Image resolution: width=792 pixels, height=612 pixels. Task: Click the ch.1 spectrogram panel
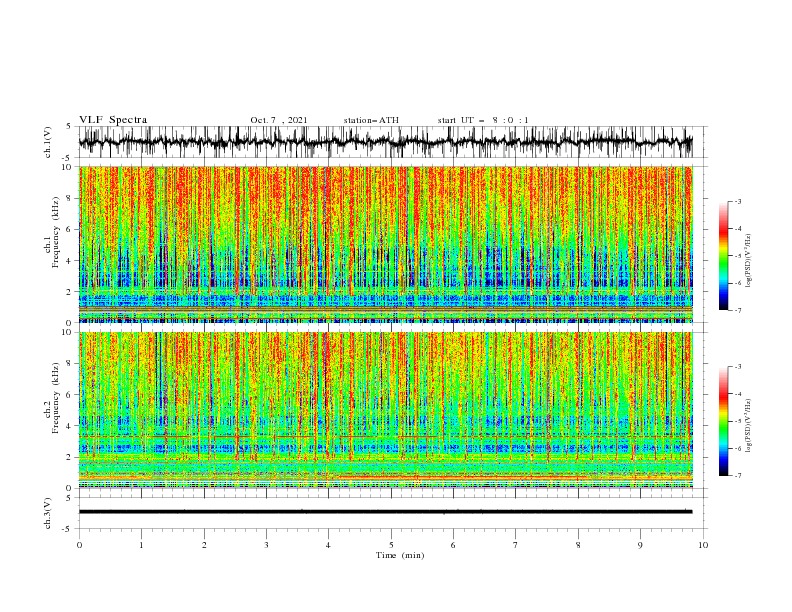386,244
